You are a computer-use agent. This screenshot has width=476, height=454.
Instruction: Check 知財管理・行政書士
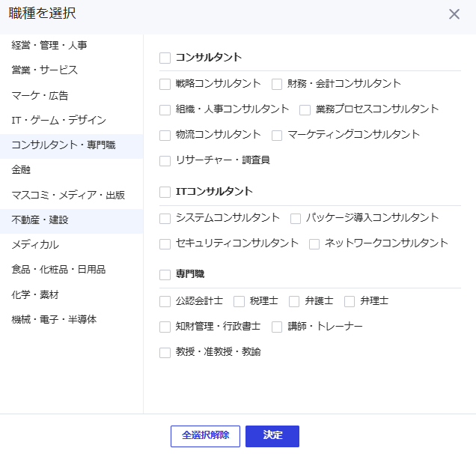point(165,327)
